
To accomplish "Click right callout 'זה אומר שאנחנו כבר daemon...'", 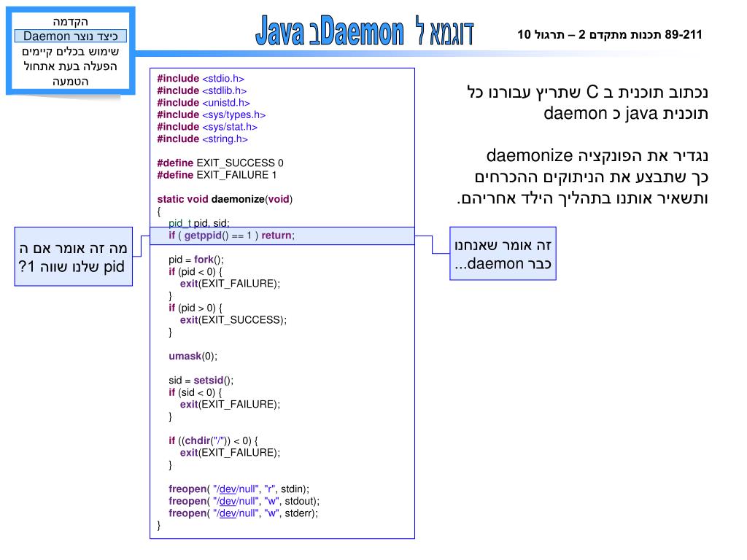I will (x=503, y=253).
